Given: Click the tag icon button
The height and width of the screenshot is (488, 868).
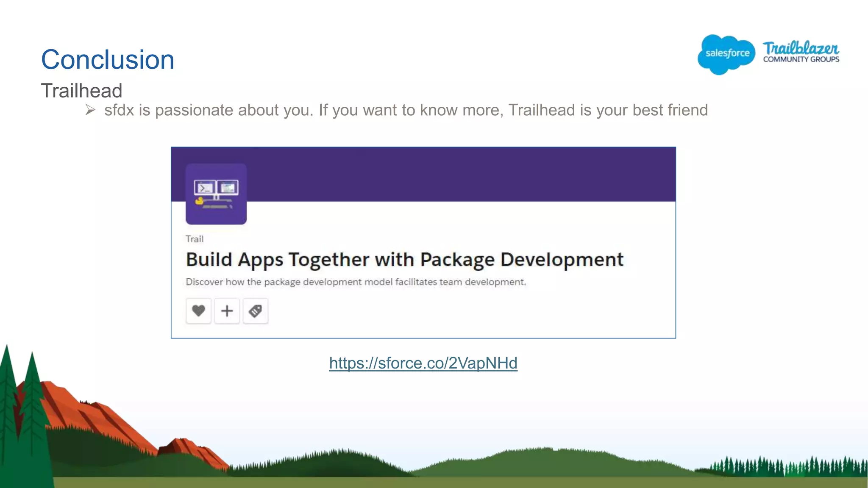Looking at the screenshot, I should pos(255,311).
